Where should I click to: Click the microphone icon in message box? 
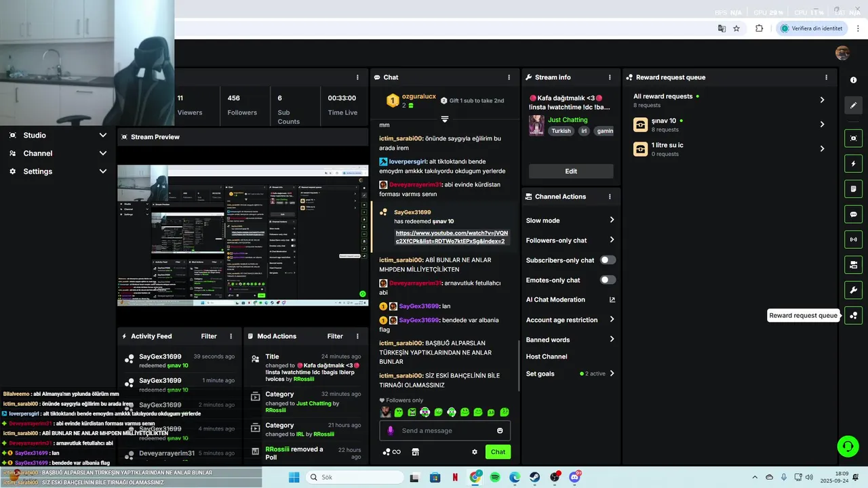[390, 430]
